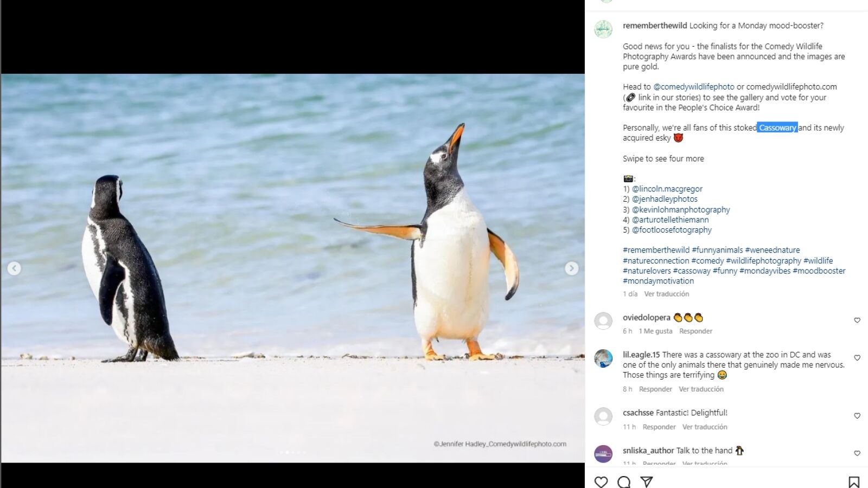Open the #funnyanimals hashtag
The width and height of the screenshot is (868, 488).
tap(717, 250)
